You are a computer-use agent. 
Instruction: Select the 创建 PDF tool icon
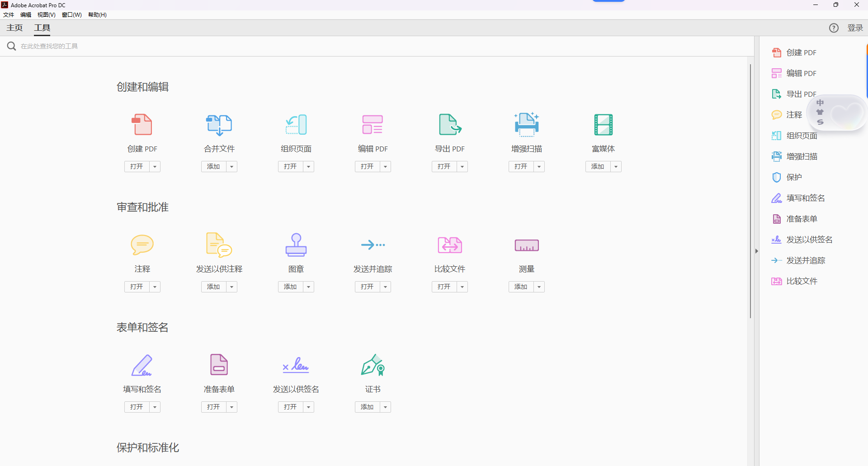[142, 125]
